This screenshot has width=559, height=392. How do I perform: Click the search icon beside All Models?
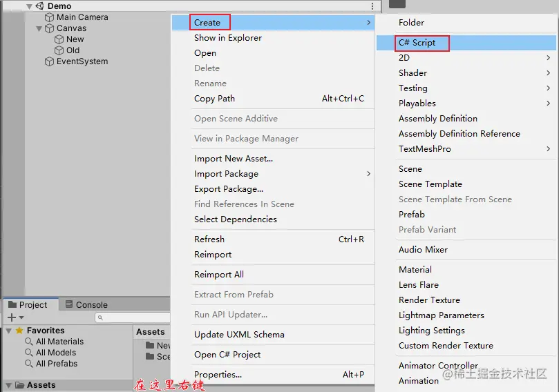tap(29, 353)
